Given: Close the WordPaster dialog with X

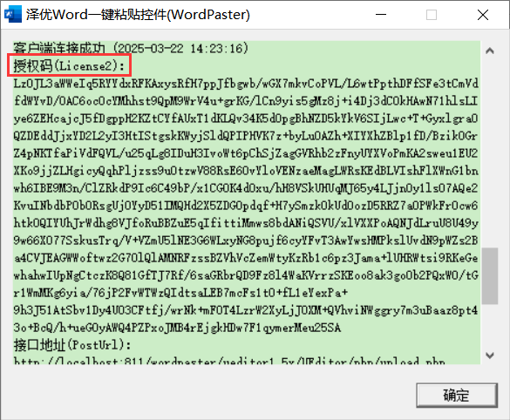Looking at the screenshot, I should coord(483,15).
